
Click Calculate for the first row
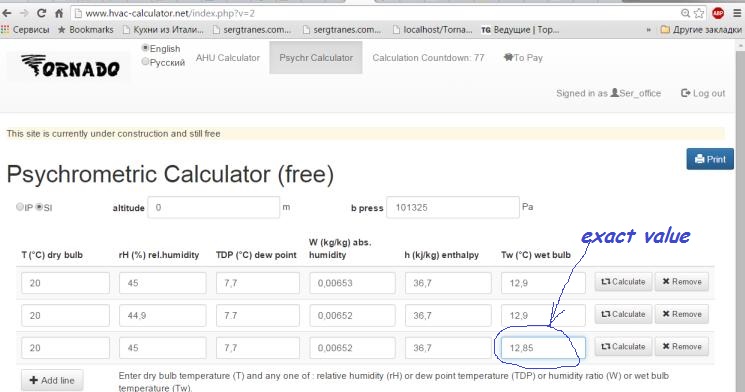click(x=623, y=282)
